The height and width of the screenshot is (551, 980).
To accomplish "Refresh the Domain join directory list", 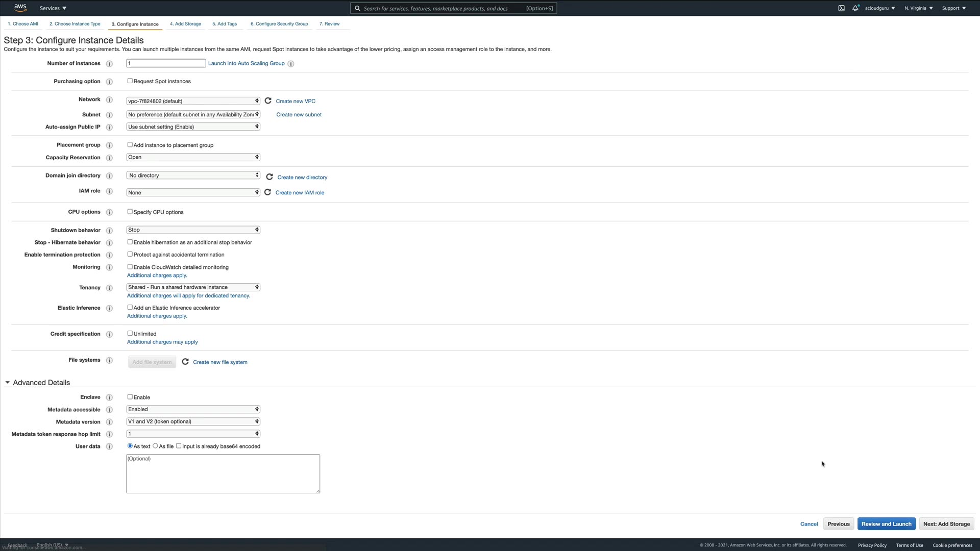I will (269, 177).
